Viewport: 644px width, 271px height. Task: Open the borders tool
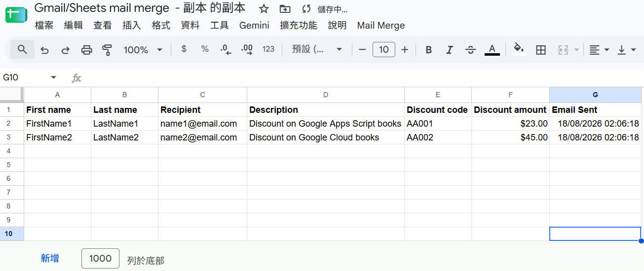(541, 49)
